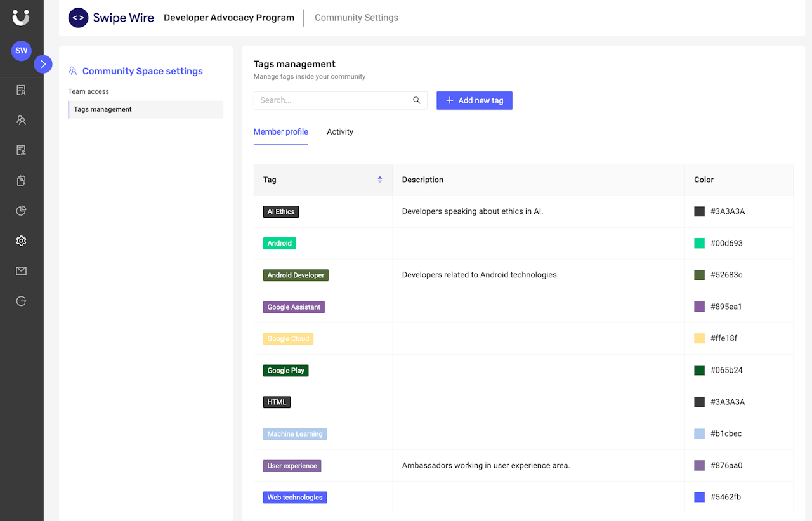
Task: Open the mail envelope icon in sidebar
Action: [21, 271]
